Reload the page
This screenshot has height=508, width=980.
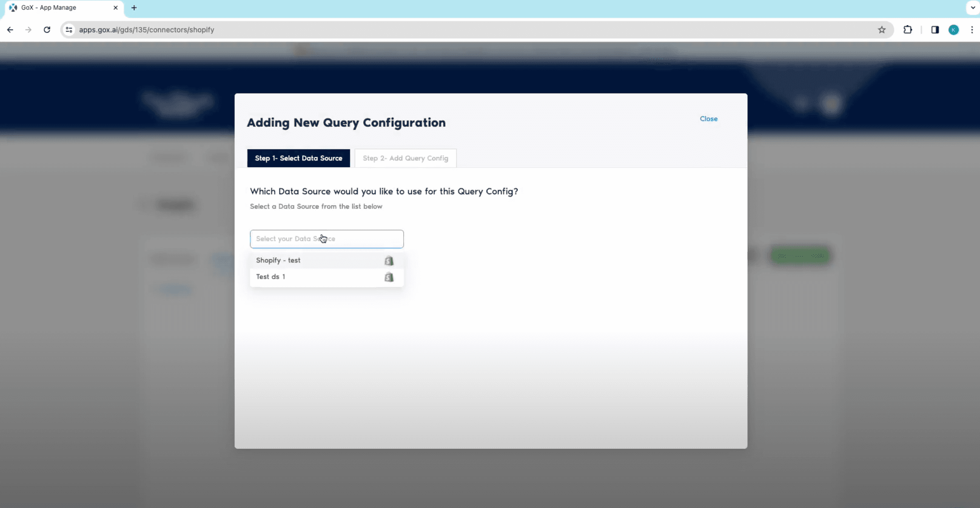pyautogui.click(x=47, y=30)
